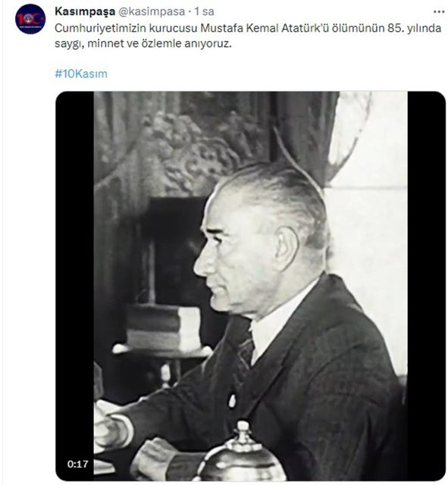Click the text "saygı, minnet ve özlemle anıyoruz."
The image size is (448, 485).
coord(143,44)
